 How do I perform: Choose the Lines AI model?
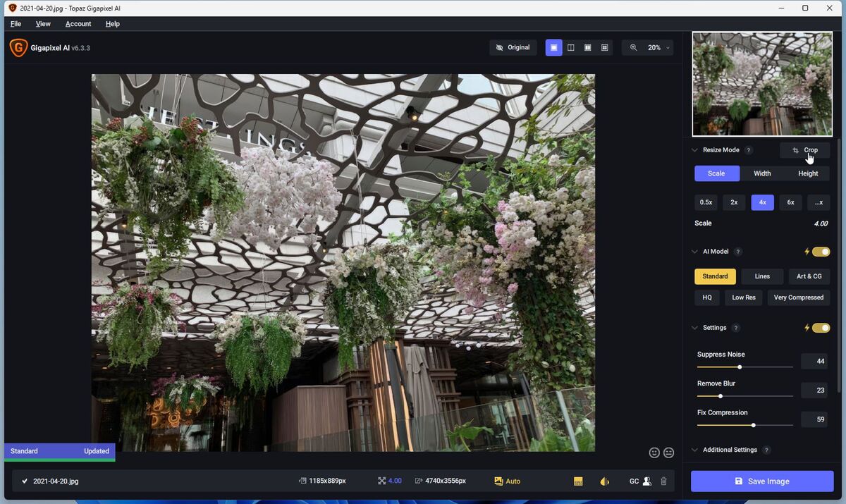(x=762, y=276)
